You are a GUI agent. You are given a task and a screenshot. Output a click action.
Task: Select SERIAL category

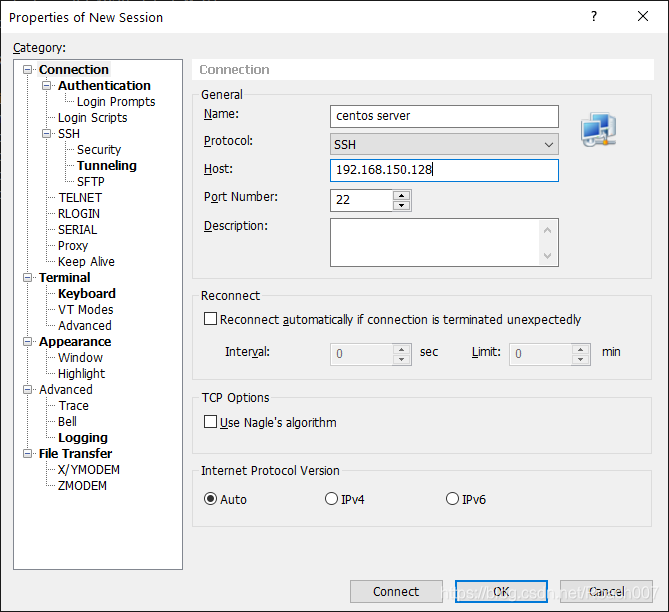click(78, 230)
